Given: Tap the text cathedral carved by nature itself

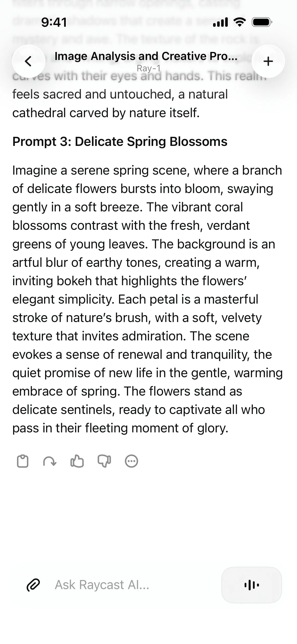Looking at the screenshot, I should (x=106, y=113).
